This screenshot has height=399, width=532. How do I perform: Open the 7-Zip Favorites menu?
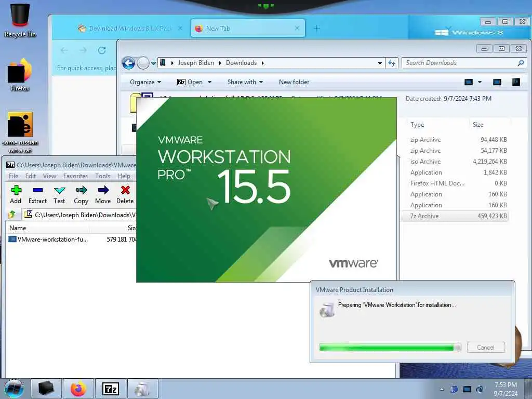pyautogui.click(x=75, y=176)
